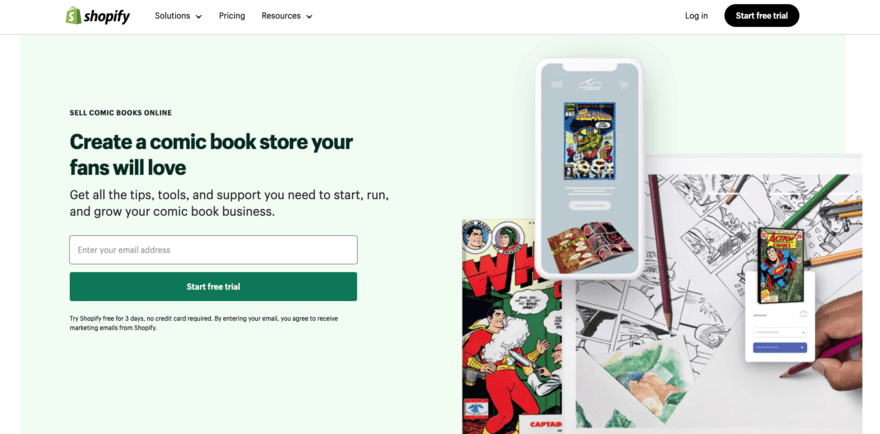Click the blue button in product card
The width and height of the screenshot is (880, 434).
780,348
